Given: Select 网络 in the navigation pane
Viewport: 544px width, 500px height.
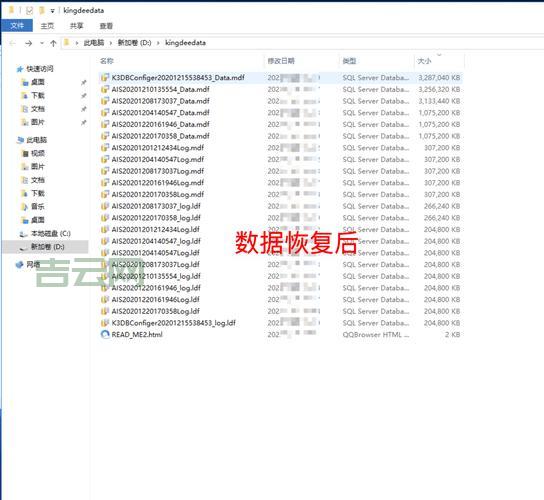Looking at the screenshot, I should (33, 264).
